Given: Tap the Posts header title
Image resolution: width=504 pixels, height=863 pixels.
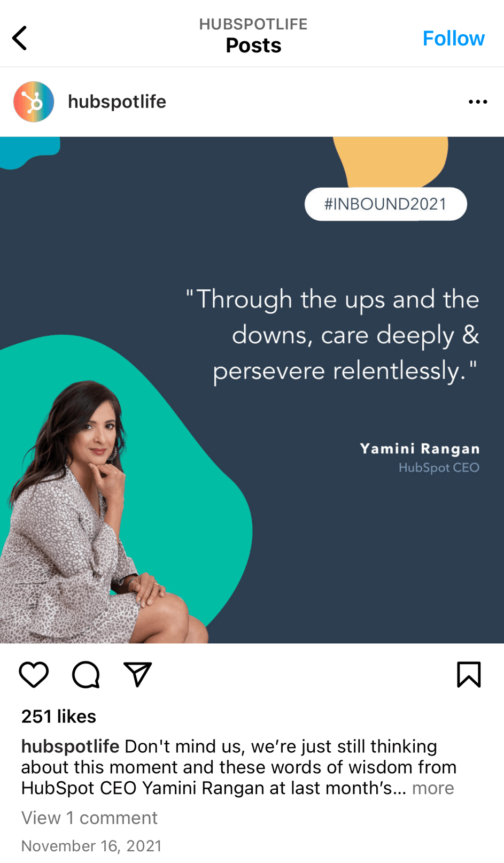Looking at the screenshot, I should point(253,45).
